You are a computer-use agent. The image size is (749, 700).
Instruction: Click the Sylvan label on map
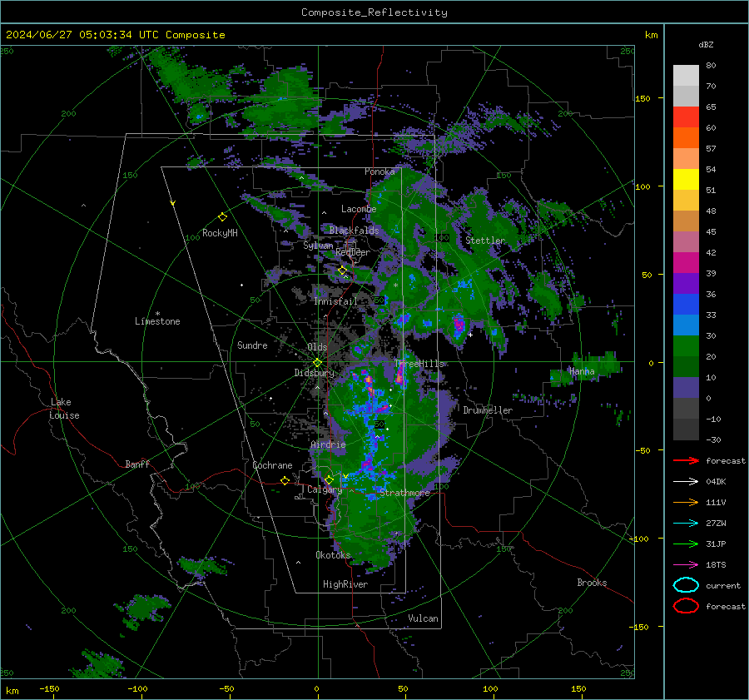(x=318, y=246)
